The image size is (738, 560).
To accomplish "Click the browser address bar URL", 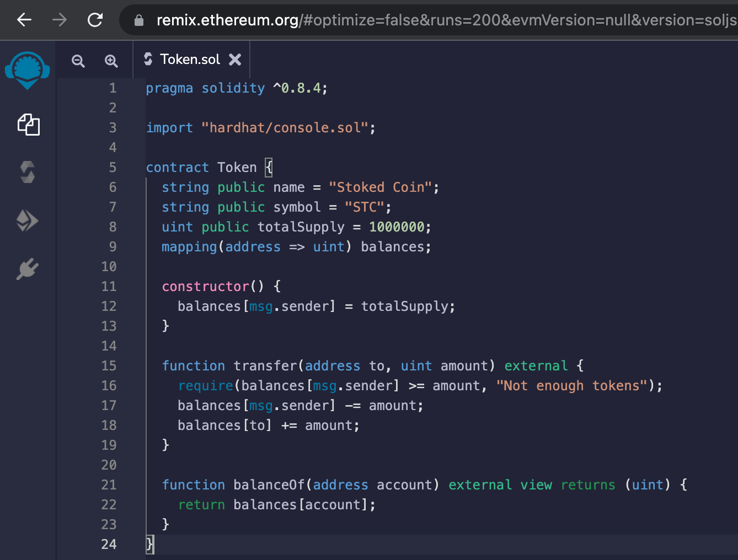I will (x=331, y=20).
